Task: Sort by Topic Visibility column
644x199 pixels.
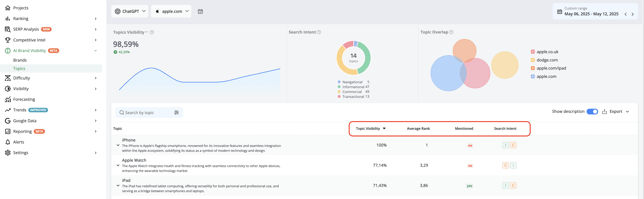Action: [x=371, y=129]
